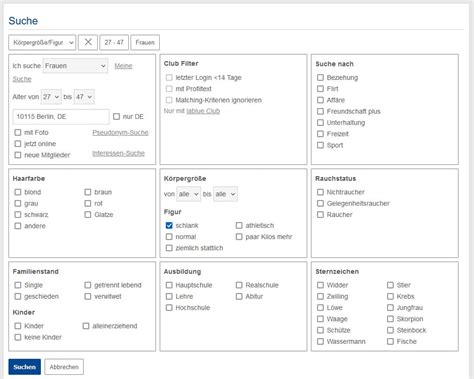Check the Hochschule education box

(x=169, y=308)
